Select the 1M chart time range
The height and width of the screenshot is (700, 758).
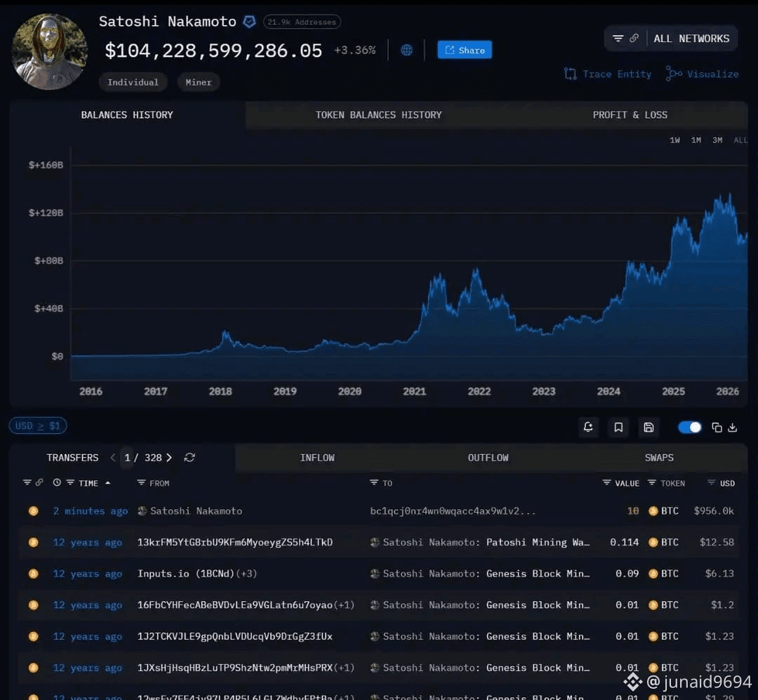click(696, 140)
